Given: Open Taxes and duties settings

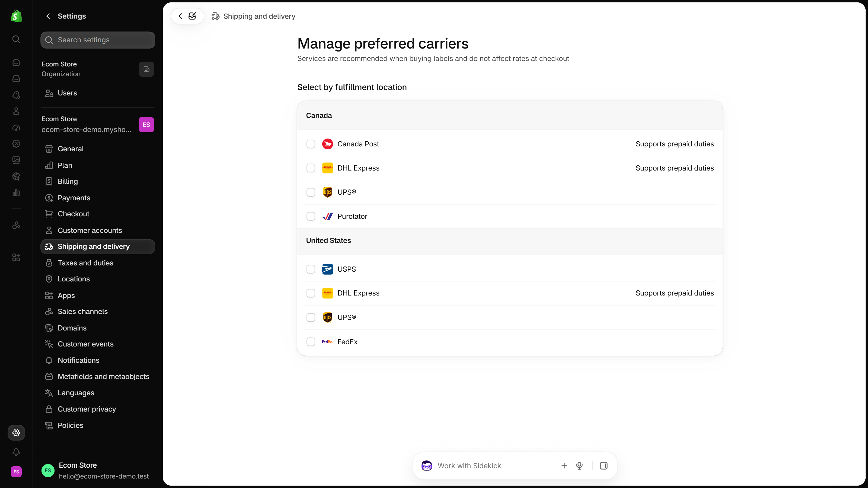Looking at the screenshot, I should click(x=98, y=263).
